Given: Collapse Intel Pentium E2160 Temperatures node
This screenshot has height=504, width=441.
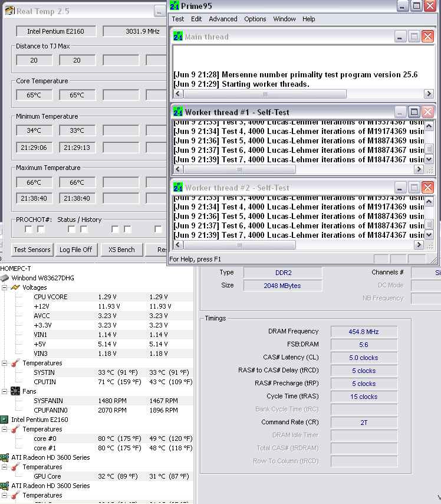Looking at the screenshot, I should [x=4, y=429].
